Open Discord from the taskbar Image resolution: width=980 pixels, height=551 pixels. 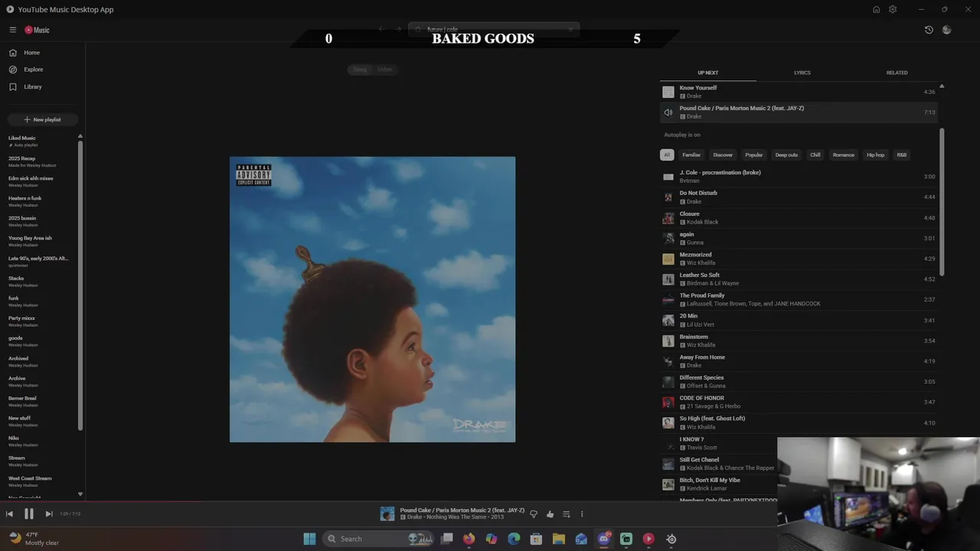(603, 539)
